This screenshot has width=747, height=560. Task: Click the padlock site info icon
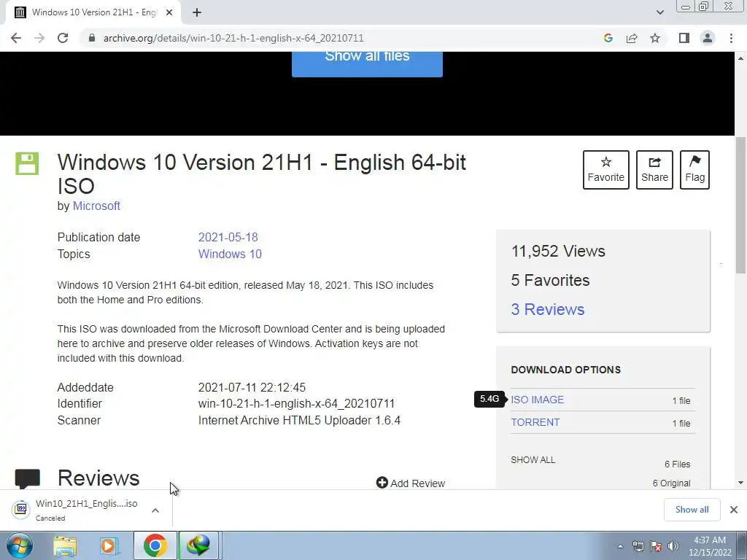tap(92, 38)
